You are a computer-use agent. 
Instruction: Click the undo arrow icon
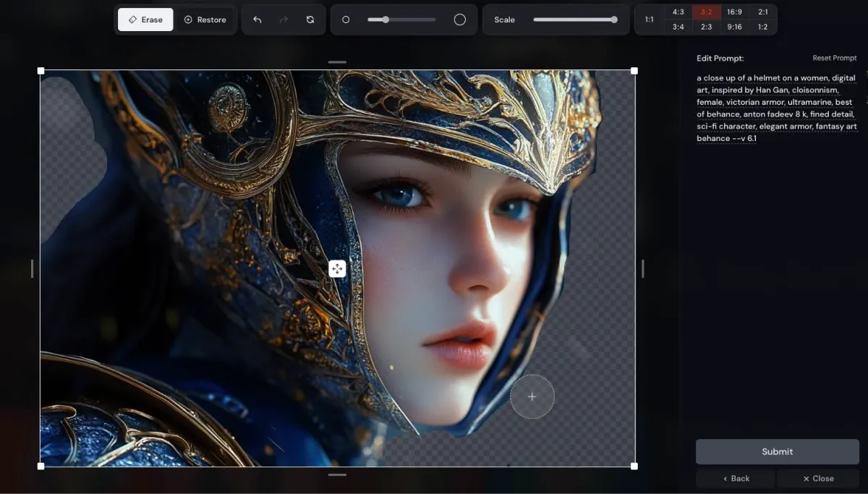(257, 20)
